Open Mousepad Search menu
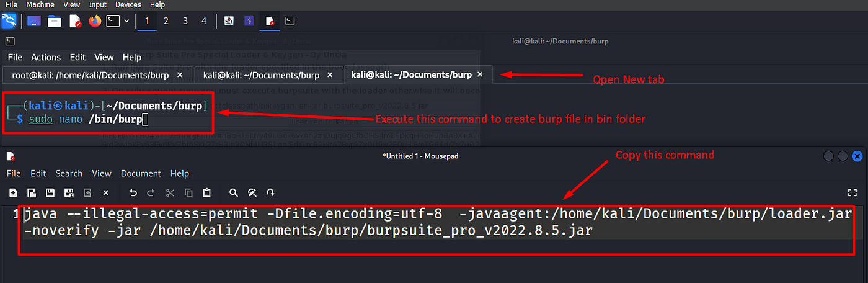Image resolution: width=868 pixels, height=283 pixels. click(x=69, y=173)
